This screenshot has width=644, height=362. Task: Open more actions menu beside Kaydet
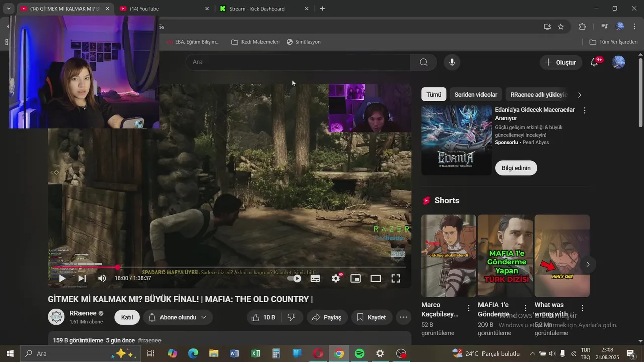404,317
